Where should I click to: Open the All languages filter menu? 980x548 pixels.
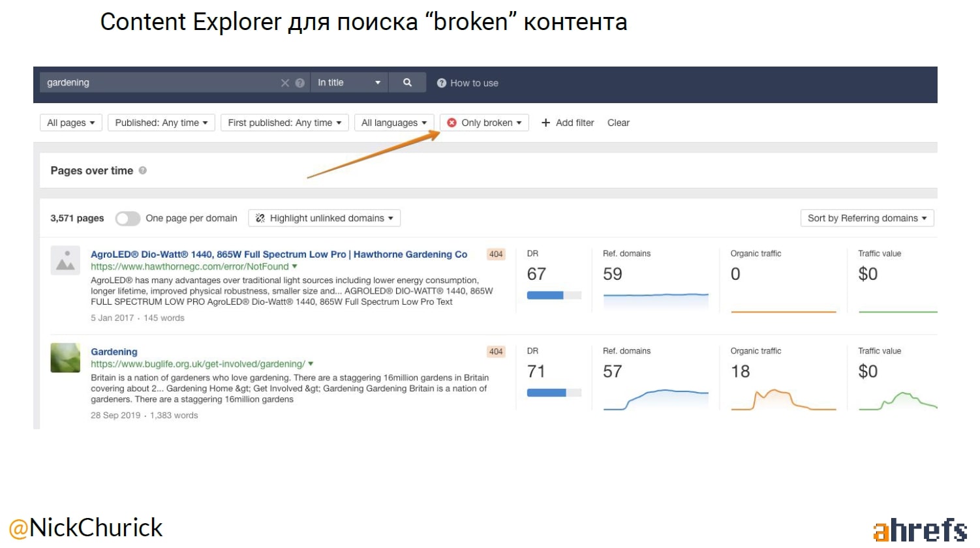(x=394, y=123)
